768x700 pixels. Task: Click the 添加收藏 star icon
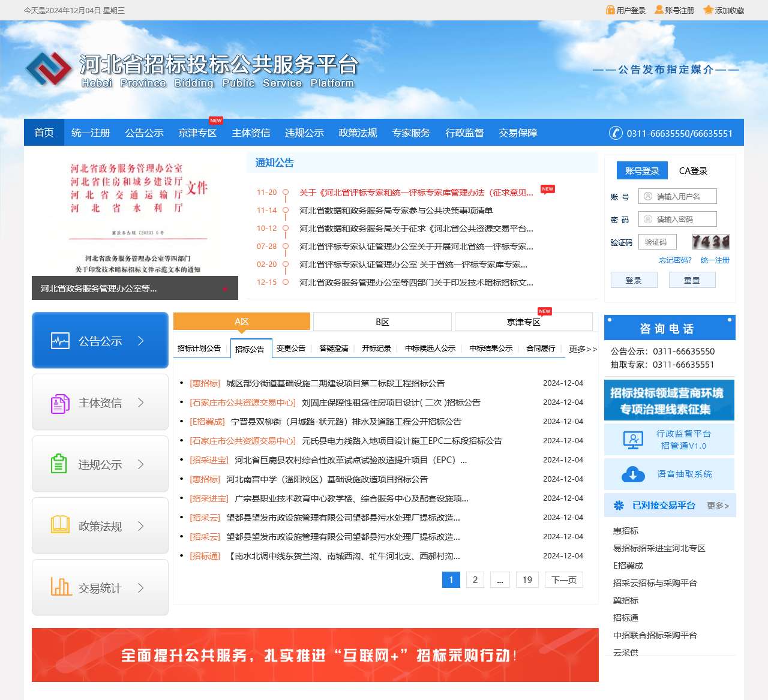(x=708, y=10)
